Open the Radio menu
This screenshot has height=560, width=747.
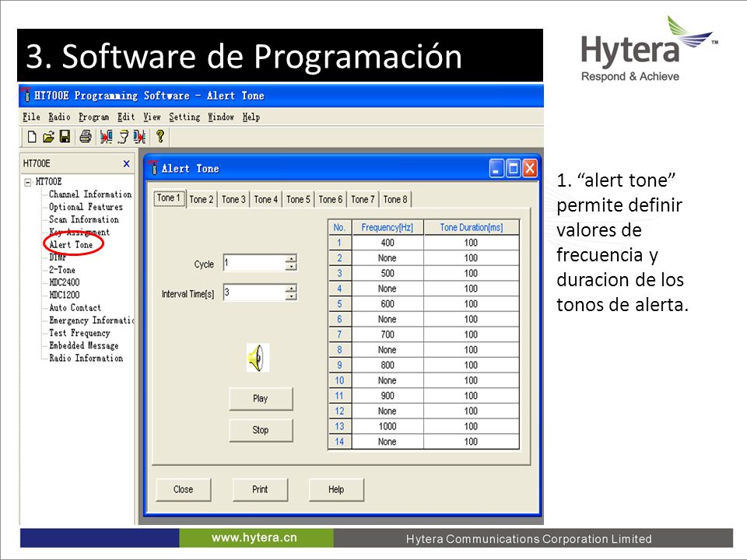tap(60, 117)
